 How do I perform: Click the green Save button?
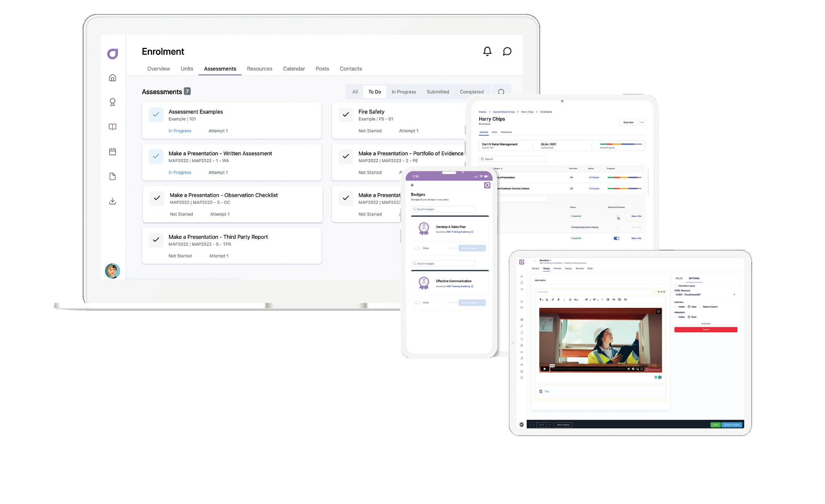pyautogui.click(x=715, y=425)
